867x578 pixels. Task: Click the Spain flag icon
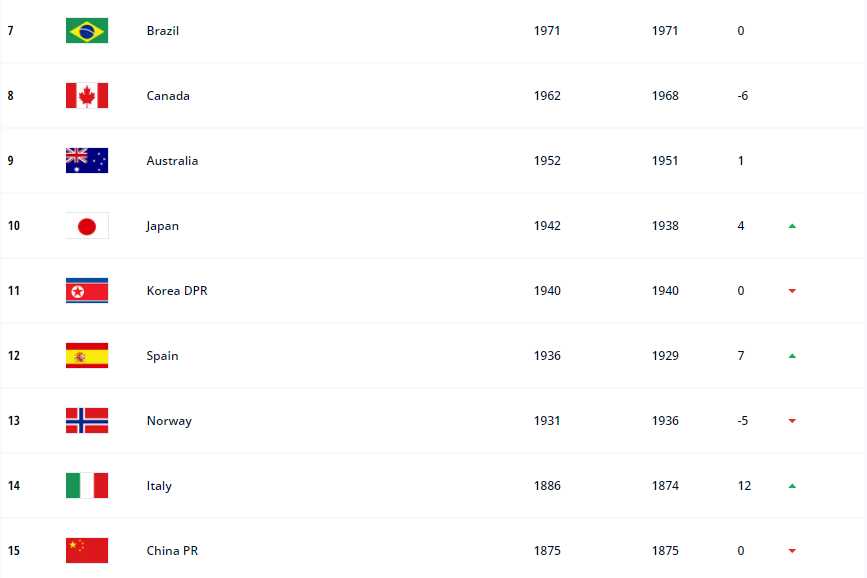point(87,356)
